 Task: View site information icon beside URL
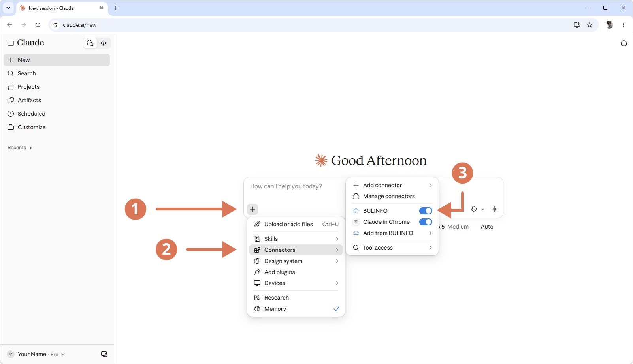click(55, 25)
